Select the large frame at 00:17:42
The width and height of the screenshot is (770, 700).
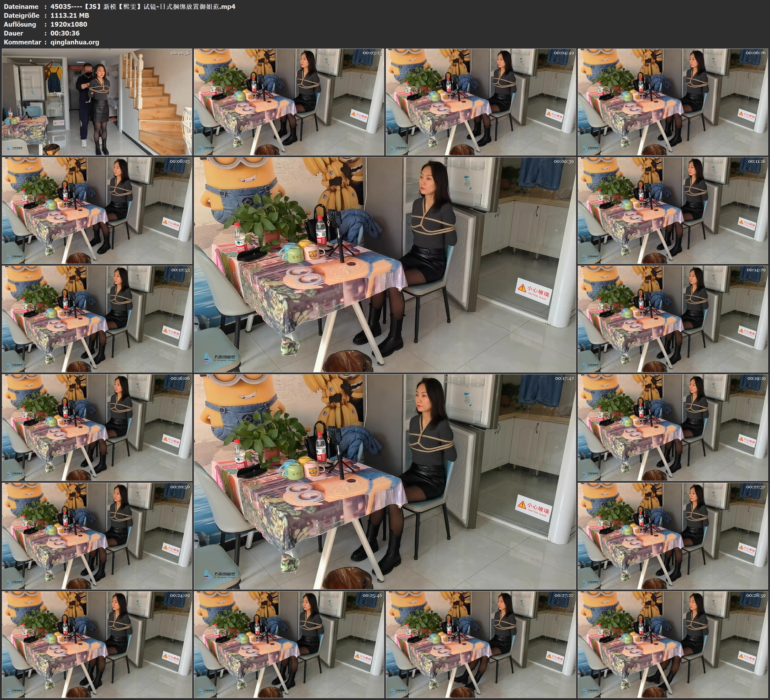385,481
